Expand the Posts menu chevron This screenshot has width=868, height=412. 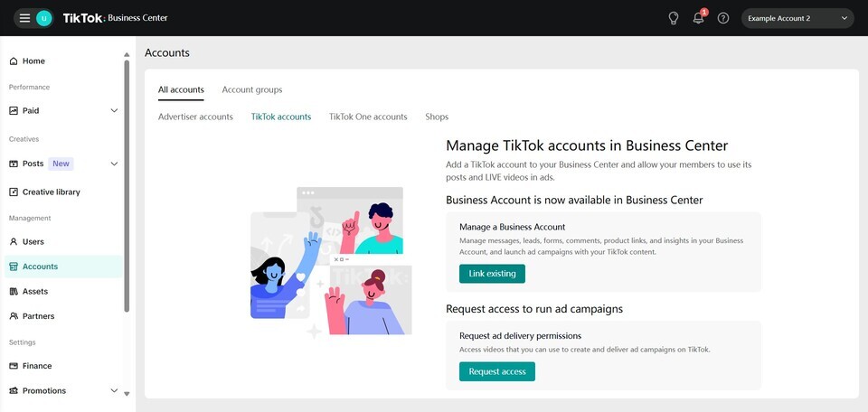[x=114, y=164]
